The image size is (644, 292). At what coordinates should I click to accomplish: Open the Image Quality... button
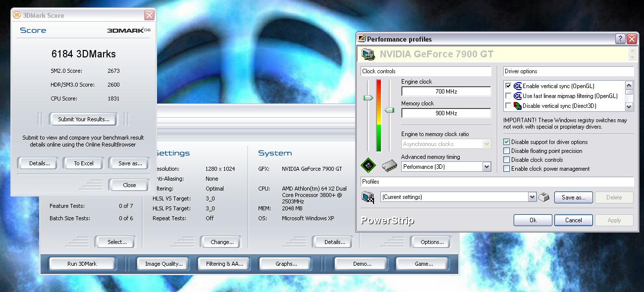click(164, 264)
